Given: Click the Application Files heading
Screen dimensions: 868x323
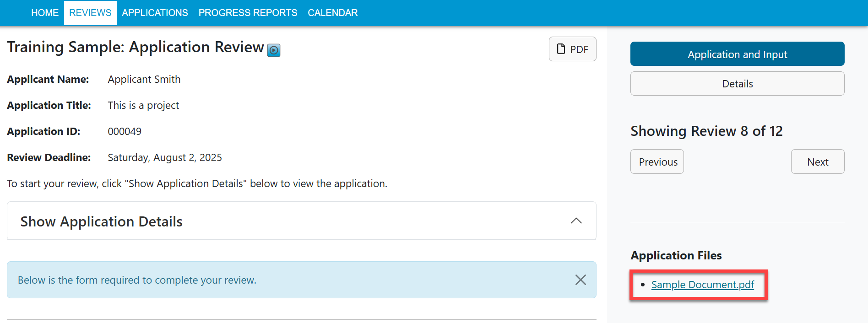Looking at the screenshot, I should coord(676,255).
